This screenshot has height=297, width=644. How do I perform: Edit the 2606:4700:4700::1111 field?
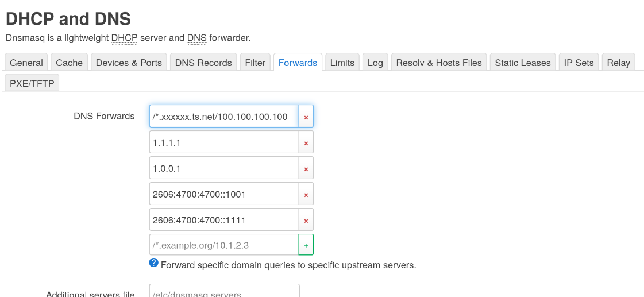coord(224,220)
